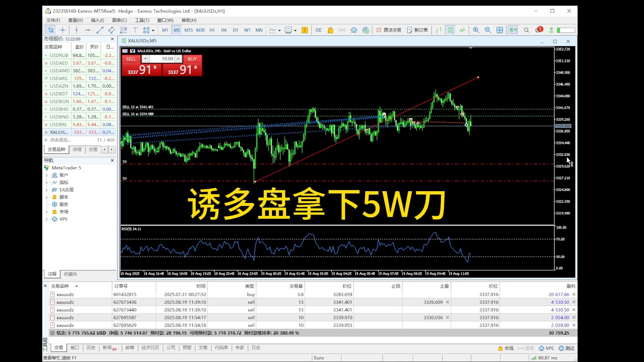Open the 文件(F) menu

(x=53, y=20)
